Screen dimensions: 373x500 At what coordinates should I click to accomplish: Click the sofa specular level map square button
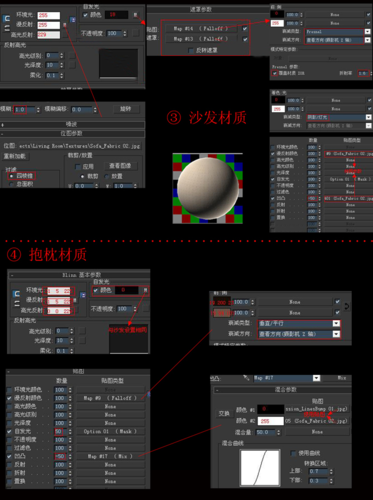(x=72, y=56)
